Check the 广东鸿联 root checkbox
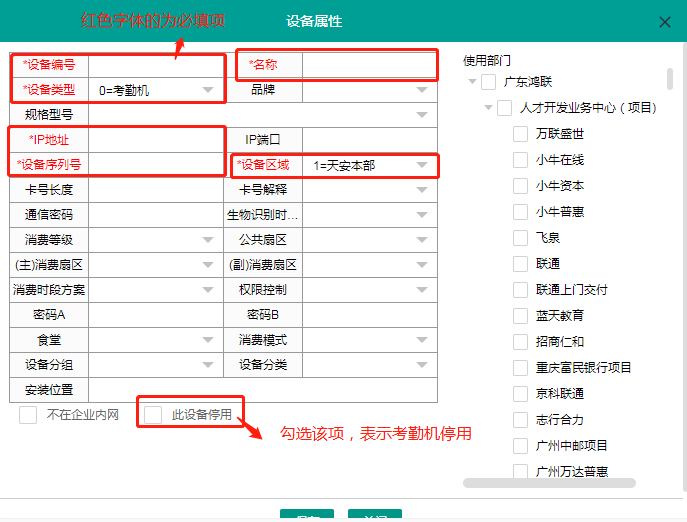This screenshot has width=687, height=522. [x=488, y=82]
